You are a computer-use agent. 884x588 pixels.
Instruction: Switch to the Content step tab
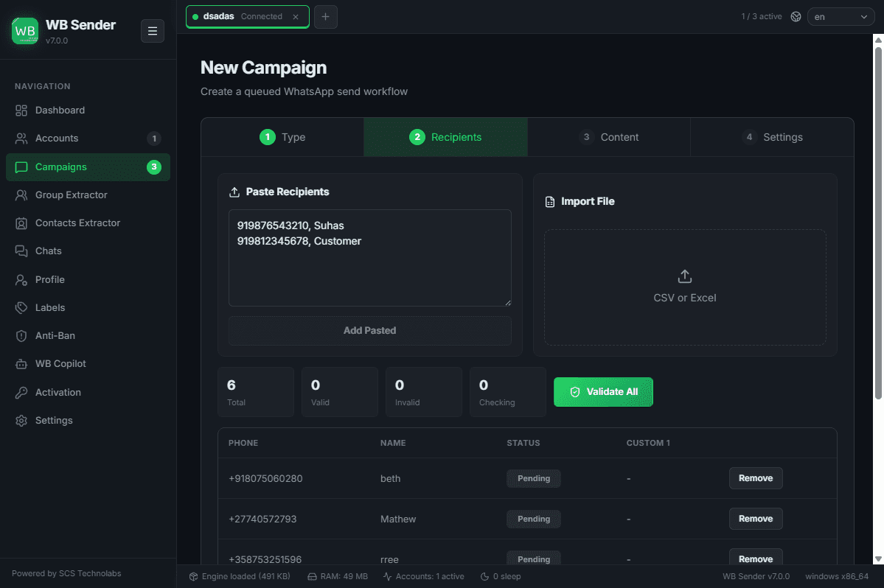coord(609,138)
